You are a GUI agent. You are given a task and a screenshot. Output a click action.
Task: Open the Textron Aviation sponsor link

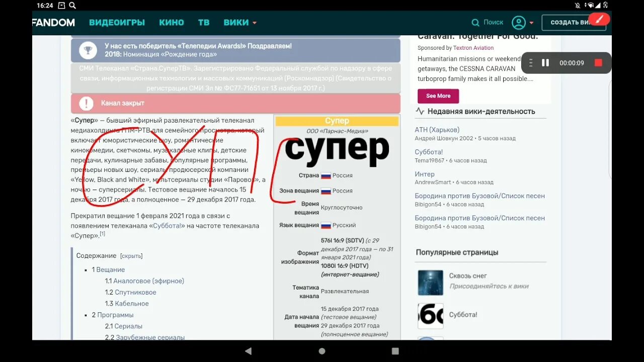473,48
